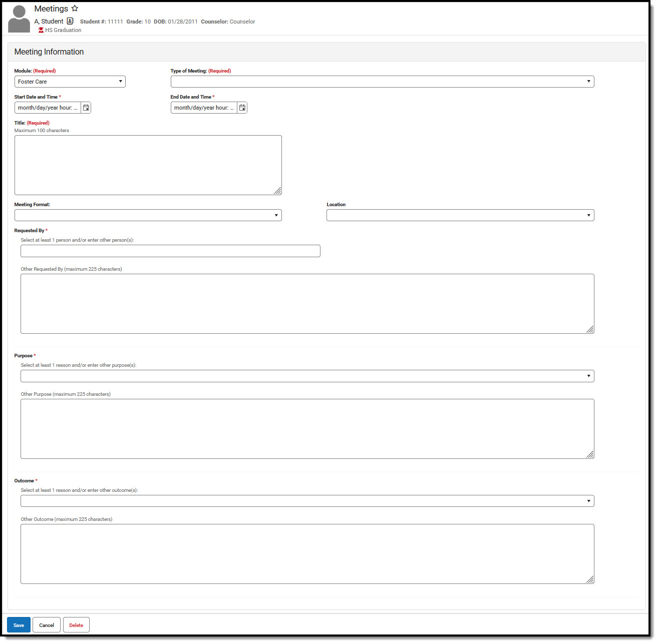Click the Title textarea resize grip
The width and height of the screenshot is (658, 644).
point(278,192)
